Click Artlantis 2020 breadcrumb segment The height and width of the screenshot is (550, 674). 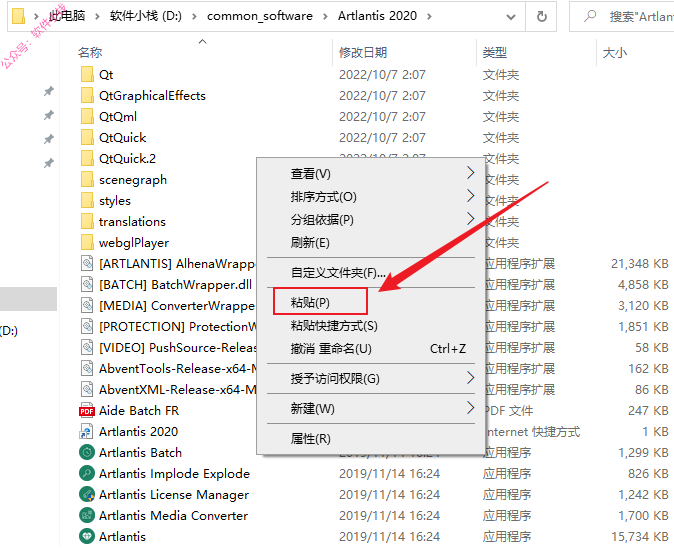click(x=377, y=16)
